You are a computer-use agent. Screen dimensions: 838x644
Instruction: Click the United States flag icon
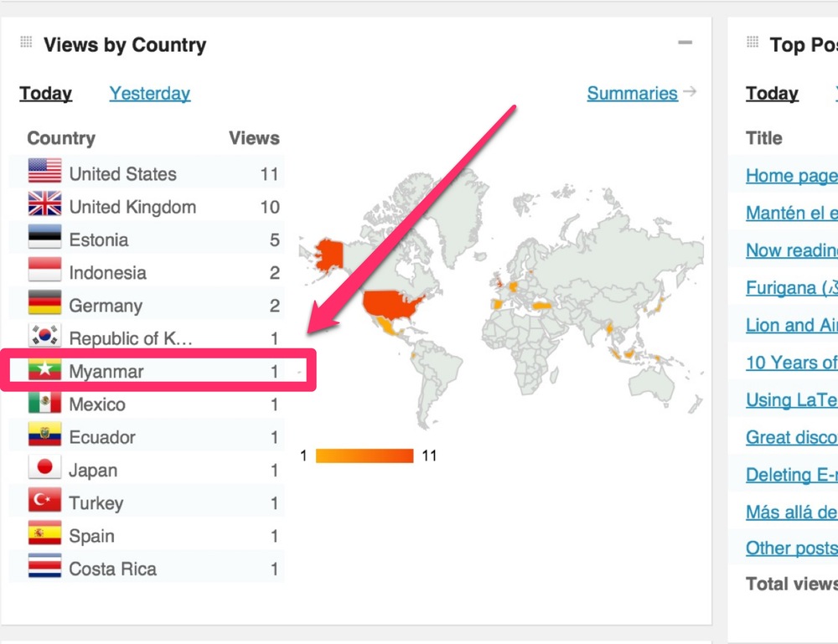tap(44, 172)
